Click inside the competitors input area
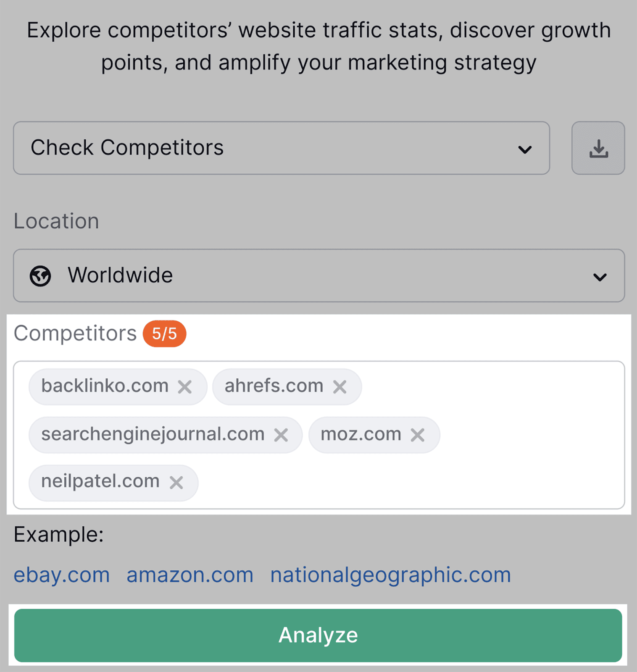 pyautogui.click(x=462, y=483)
